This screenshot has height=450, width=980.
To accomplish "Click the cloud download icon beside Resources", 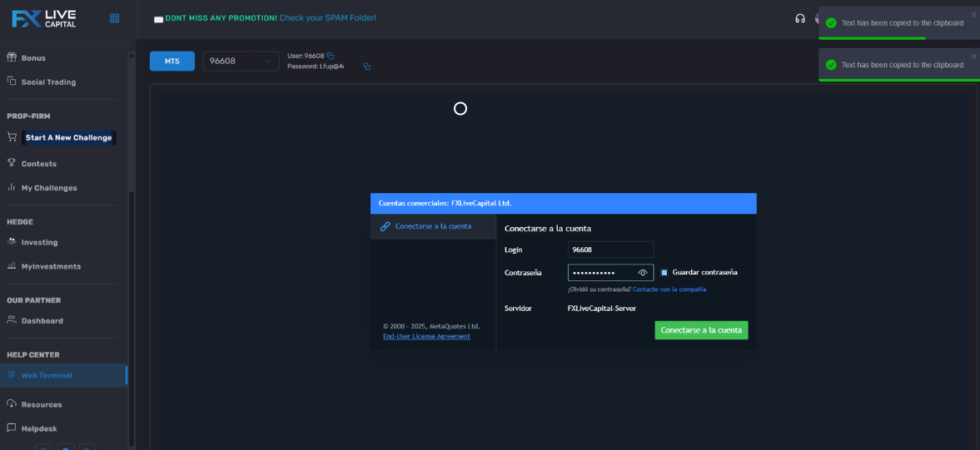I will tap(12, 403).
